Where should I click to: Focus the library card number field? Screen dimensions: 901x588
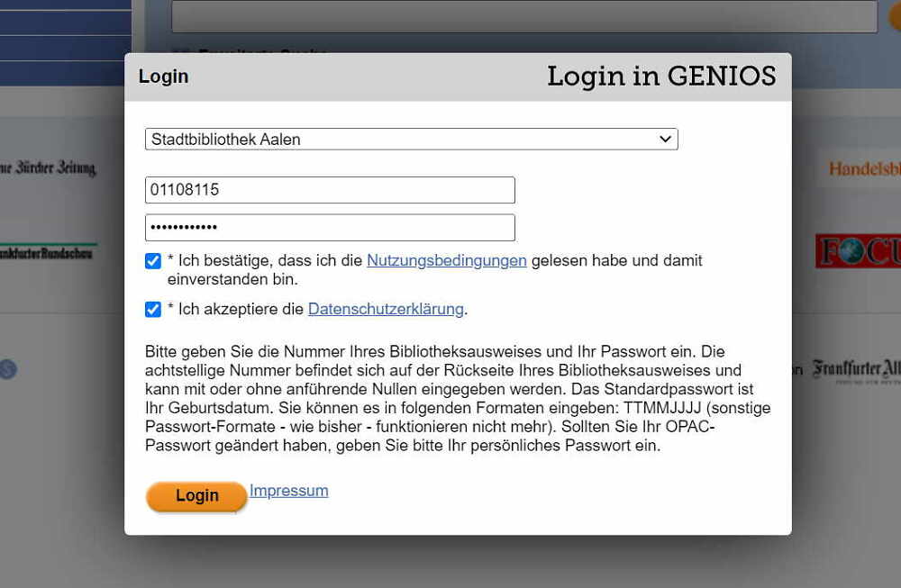click(x=330, y=190)
